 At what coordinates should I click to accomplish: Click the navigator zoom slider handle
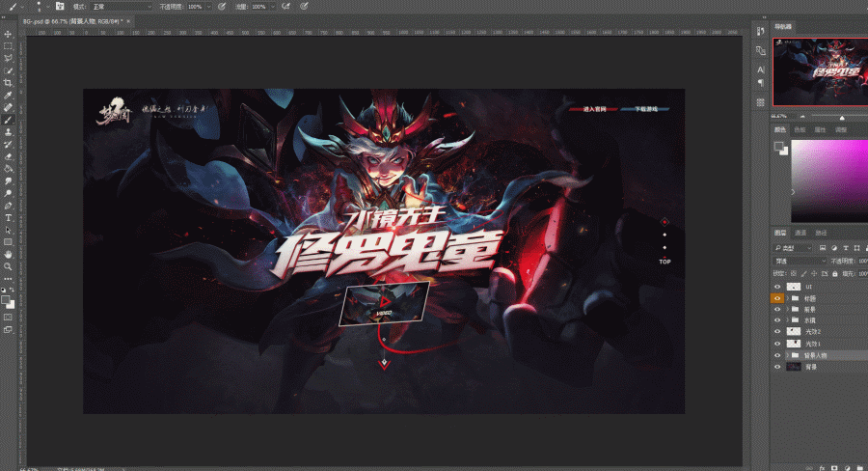[842, 118]
